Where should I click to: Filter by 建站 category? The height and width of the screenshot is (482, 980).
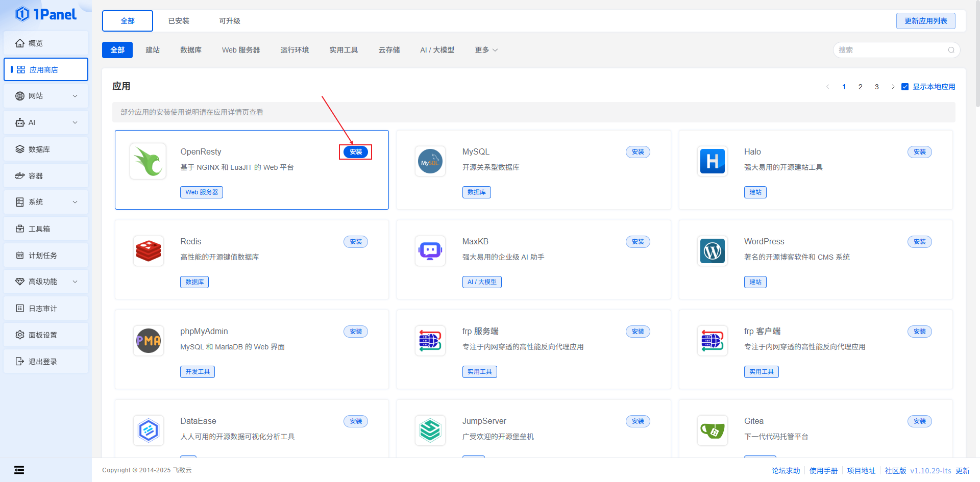point(153,50)
